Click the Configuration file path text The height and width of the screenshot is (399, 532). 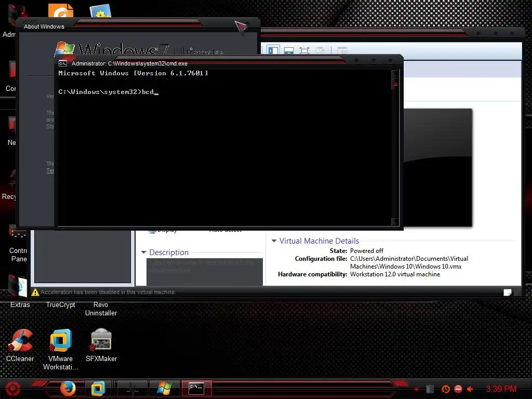click(x=409, y=262)
